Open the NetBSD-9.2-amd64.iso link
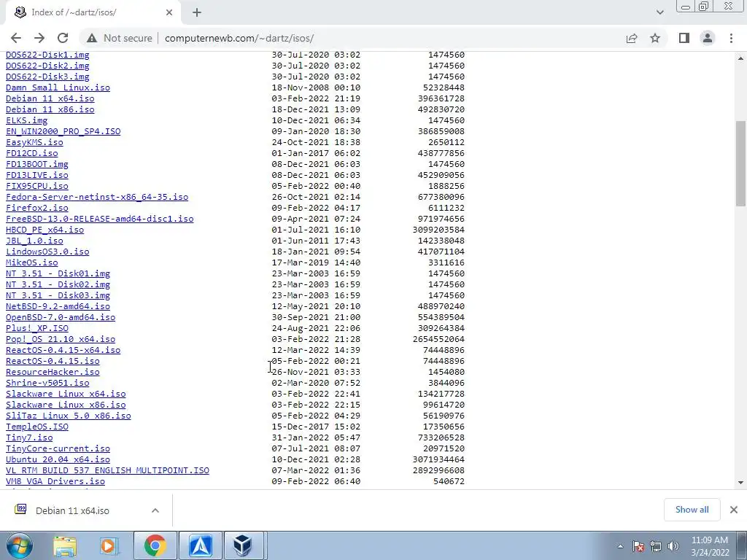The image size is (747, 560). 58,307
